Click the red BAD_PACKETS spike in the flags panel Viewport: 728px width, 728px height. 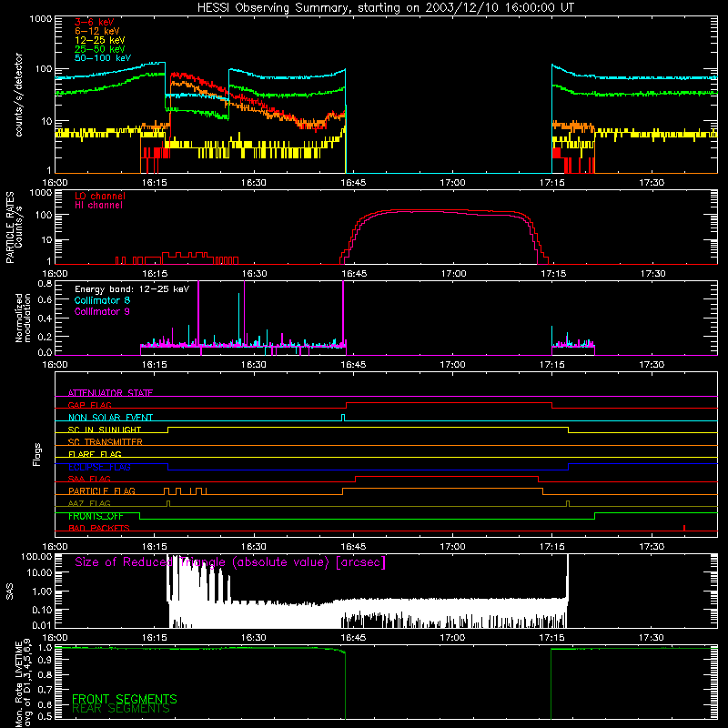click(684, 528)
